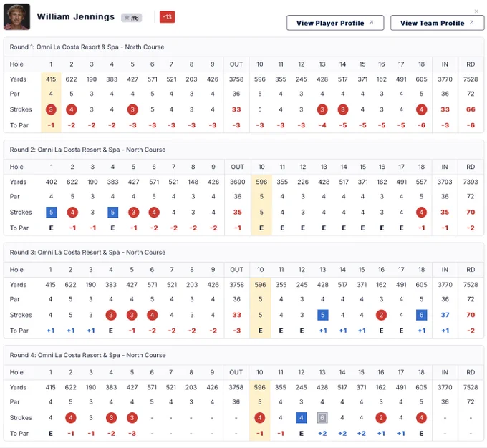Close the scorecard popup with X
Screen dimensions: 487x448
pyautogui.click(x=476, y=11)
